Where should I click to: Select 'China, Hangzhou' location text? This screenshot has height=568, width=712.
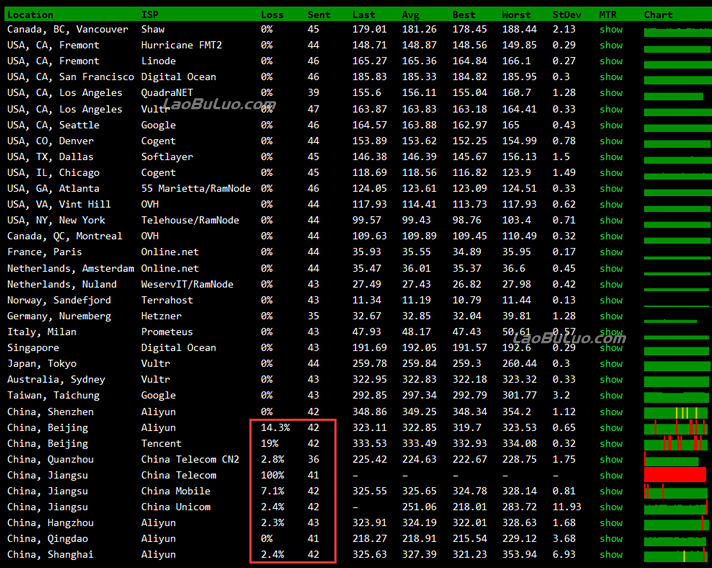[50, 524]
